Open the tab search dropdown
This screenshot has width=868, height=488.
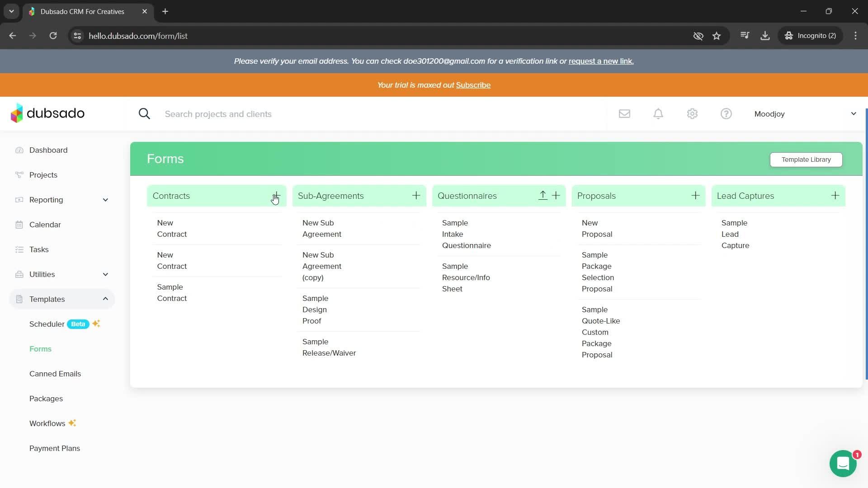pyautogui.click(x=11, y=11)
